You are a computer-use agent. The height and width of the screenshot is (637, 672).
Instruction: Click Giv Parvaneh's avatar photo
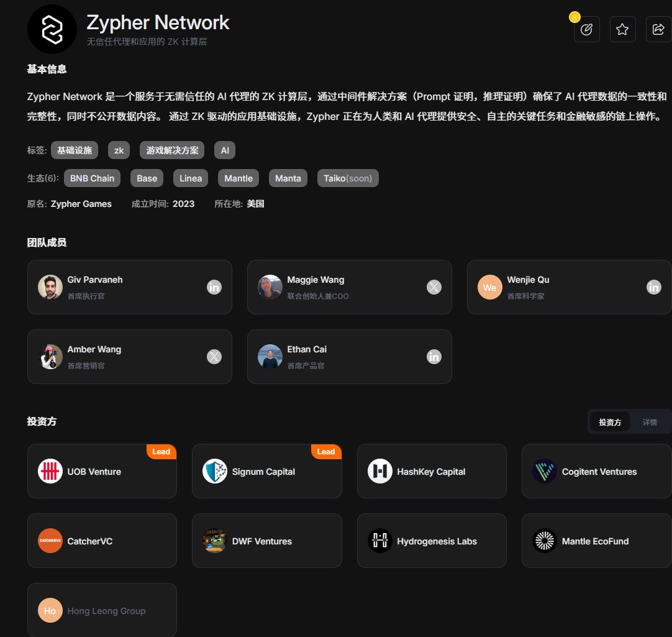50,287
